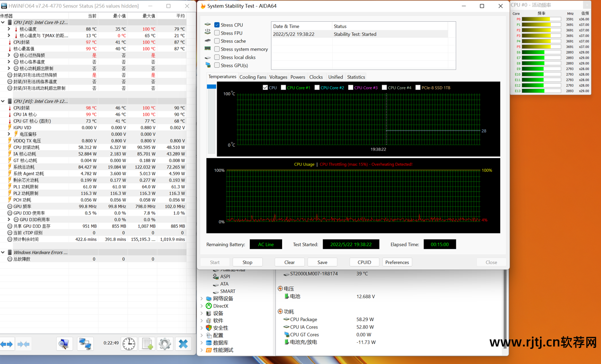Open the Preferences dialog button
Screen dimensions: 601x364
pyautogui.click(x=397, y=262)
